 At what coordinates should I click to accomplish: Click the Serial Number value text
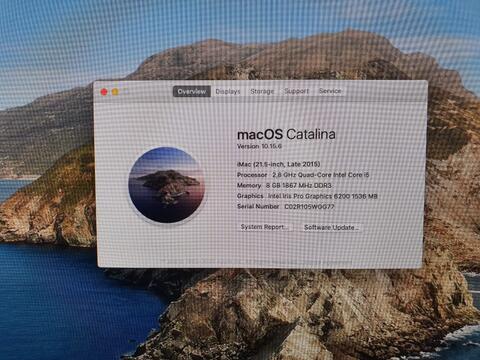click(x=309, y=207)
